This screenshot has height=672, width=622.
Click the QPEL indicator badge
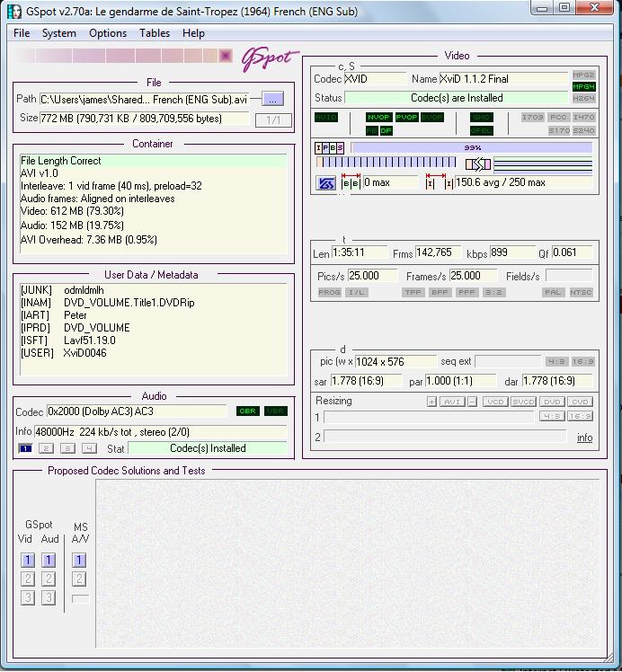[482, 130]
